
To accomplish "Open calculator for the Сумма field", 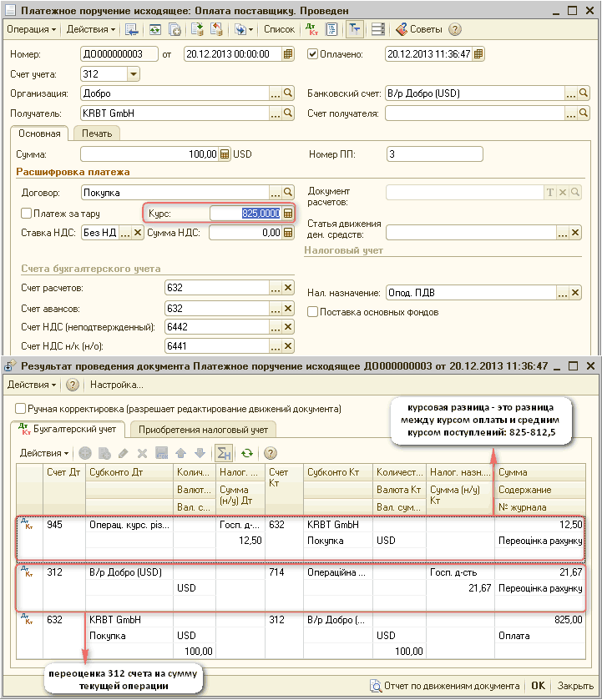I will (225, 154).
